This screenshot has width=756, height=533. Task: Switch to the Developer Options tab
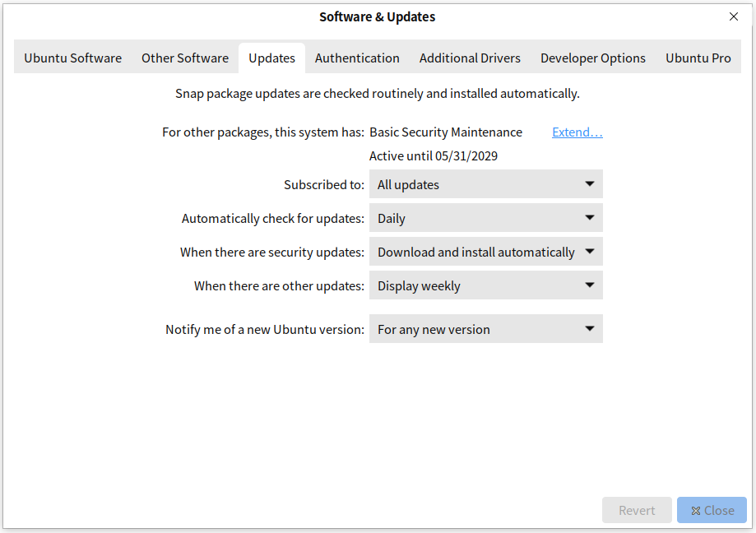click(592, 58)
